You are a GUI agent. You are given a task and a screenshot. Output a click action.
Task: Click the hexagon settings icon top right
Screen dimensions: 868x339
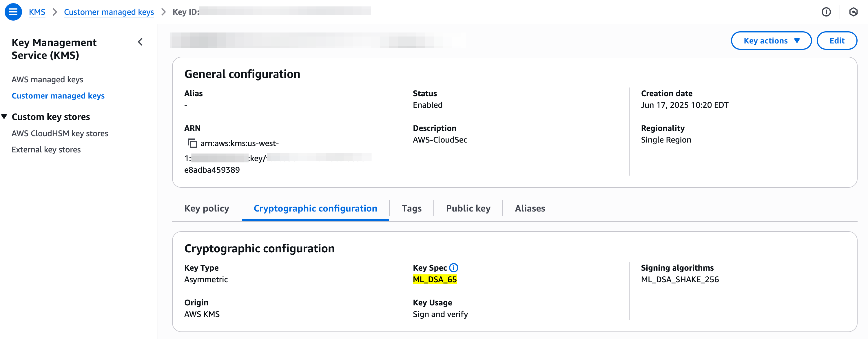[853, 12]
